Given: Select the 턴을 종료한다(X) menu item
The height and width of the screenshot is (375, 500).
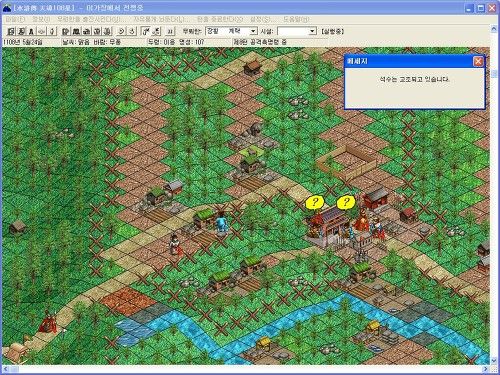Looking at the screenshot, I should [x=220, y=19].
